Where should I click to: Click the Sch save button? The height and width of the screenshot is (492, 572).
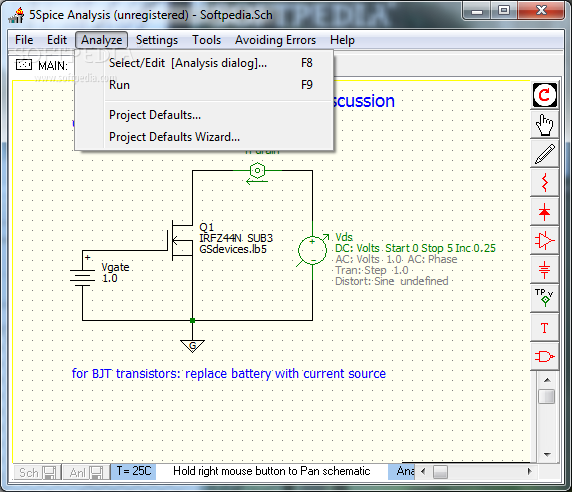coord(37,473)
